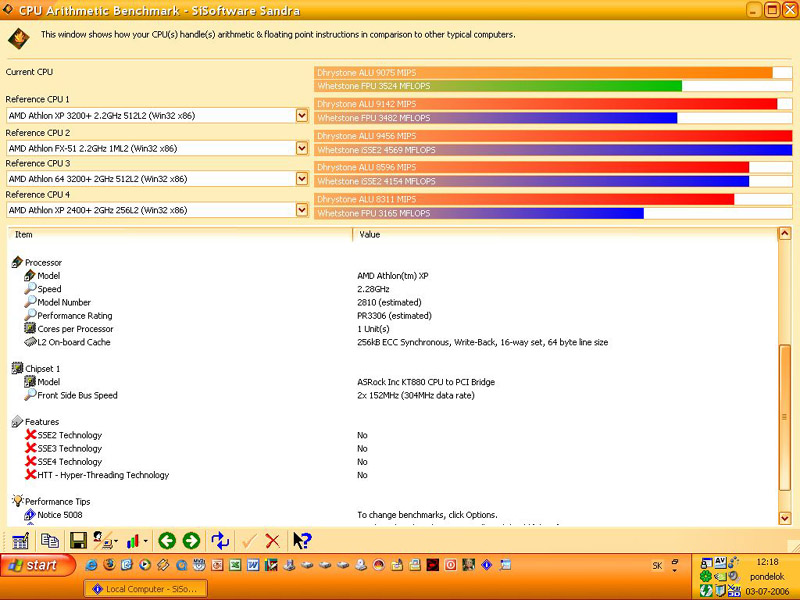The image size is (800, 600).
Task: Open Reference CPU 3 dropdown arrow
Action: 302,179
